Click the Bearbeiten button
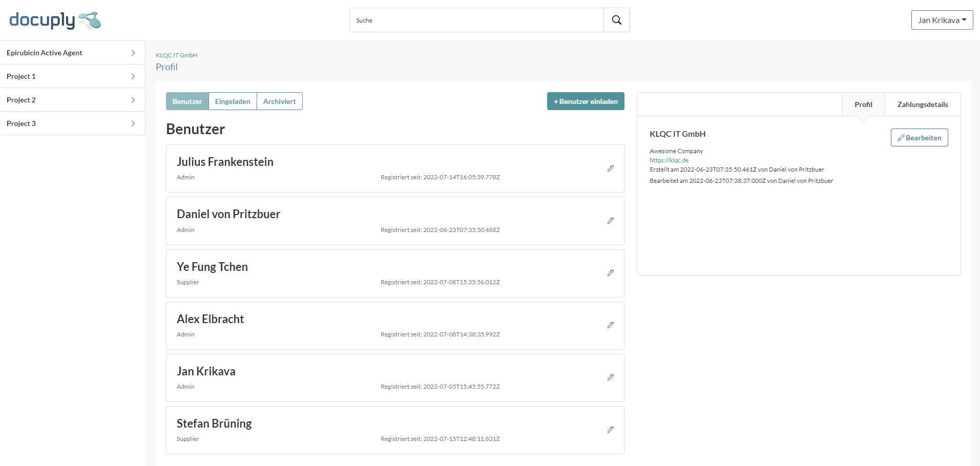The width and height of the screenshot is (980, 466). (919, 138)
